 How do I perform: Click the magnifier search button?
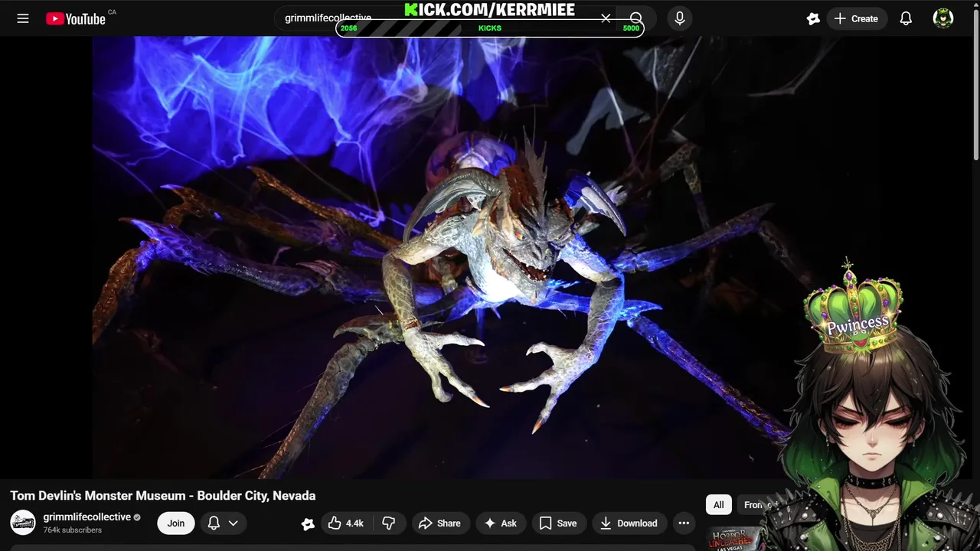[636, 18]
